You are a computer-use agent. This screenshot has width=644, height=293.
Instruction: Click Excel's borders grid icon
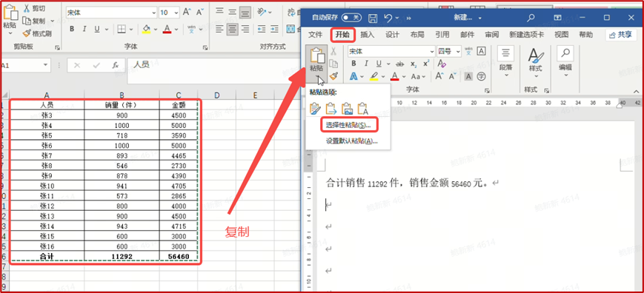pos(121,29)
